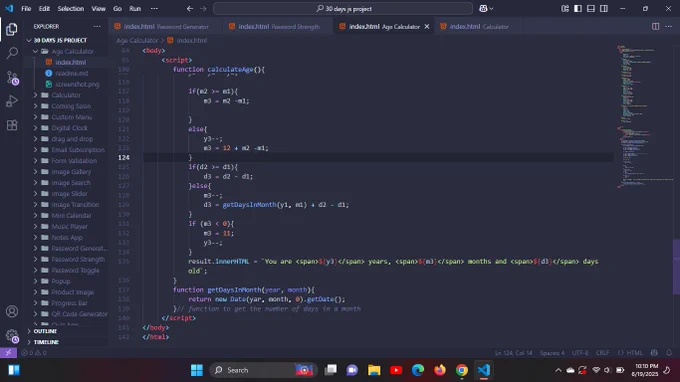Click the editor vertical scrollbar thumb
Screen dimensions: 680x382
[x=677, y=267]
